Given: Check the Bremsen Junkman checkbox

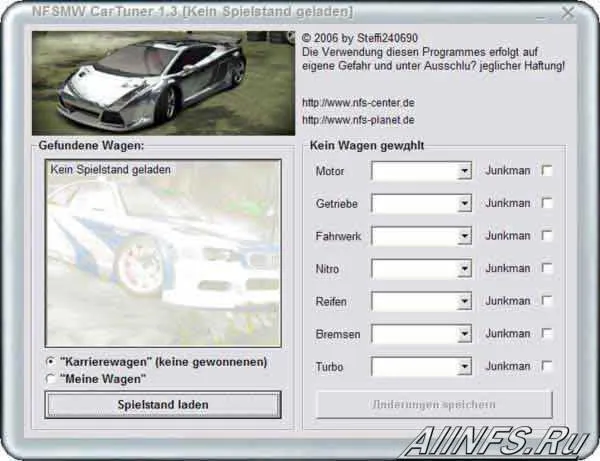Looking at the screenshot, I should pyautogui.click(x=547, y=334).
